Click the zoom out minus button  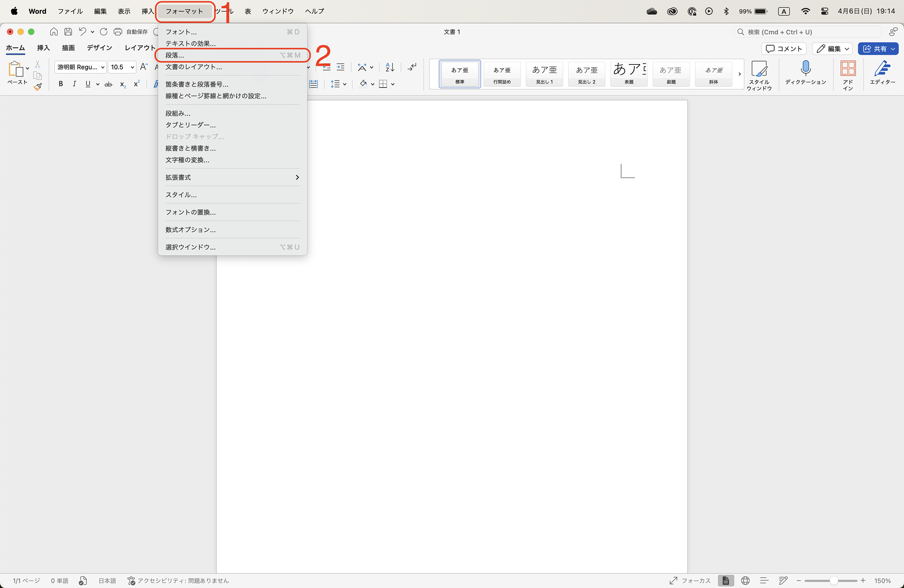click(798, 581)
